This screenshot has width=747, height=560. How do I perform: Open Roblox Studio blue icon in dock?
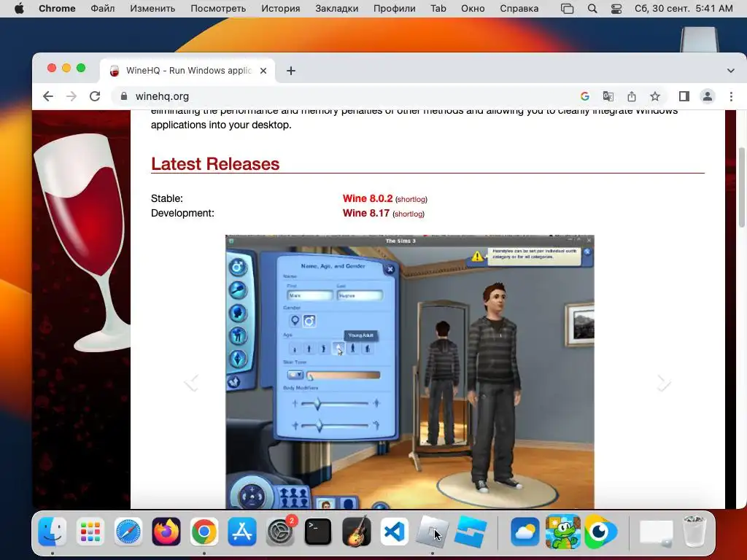(471, 532)
